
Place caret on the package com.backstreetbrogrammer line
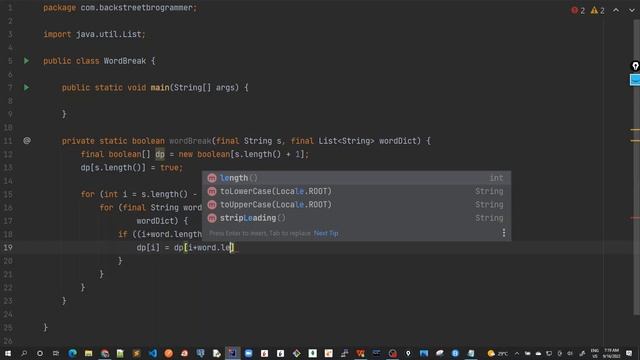pyautogui.click(x=120, y=8)
